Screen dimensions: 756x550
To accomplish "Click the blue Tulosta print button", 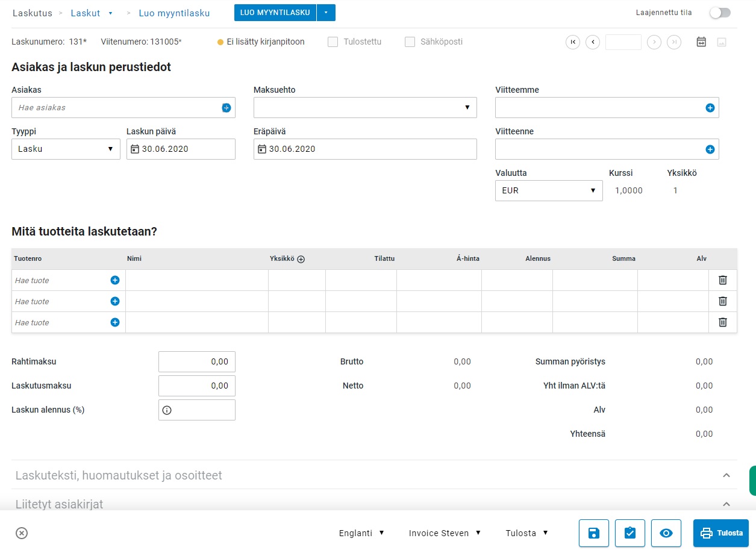I will click(x=720, y=533).
